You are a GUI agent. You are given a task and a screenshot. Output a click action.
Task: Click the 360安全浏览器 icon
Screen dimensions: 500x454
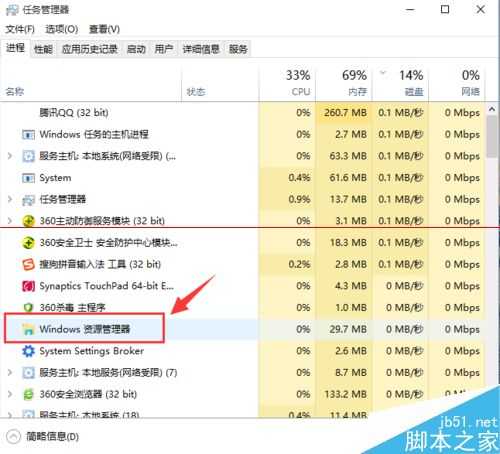pyautogui.click(x=28, y=394)
